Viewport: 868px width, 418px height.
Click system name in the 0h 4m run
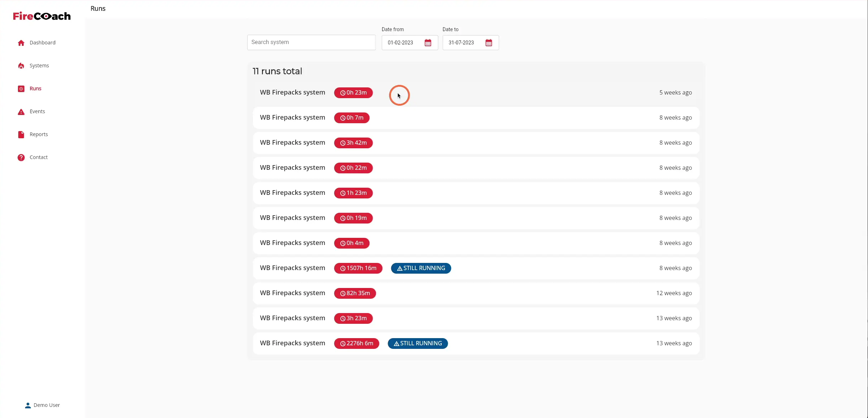pos(292,243)
